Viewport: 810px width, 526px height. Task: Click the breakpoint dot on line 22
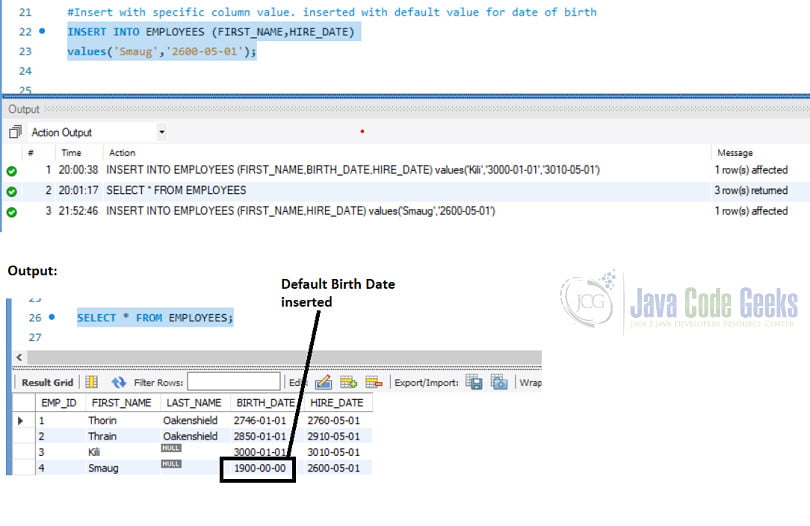[42, 31]
